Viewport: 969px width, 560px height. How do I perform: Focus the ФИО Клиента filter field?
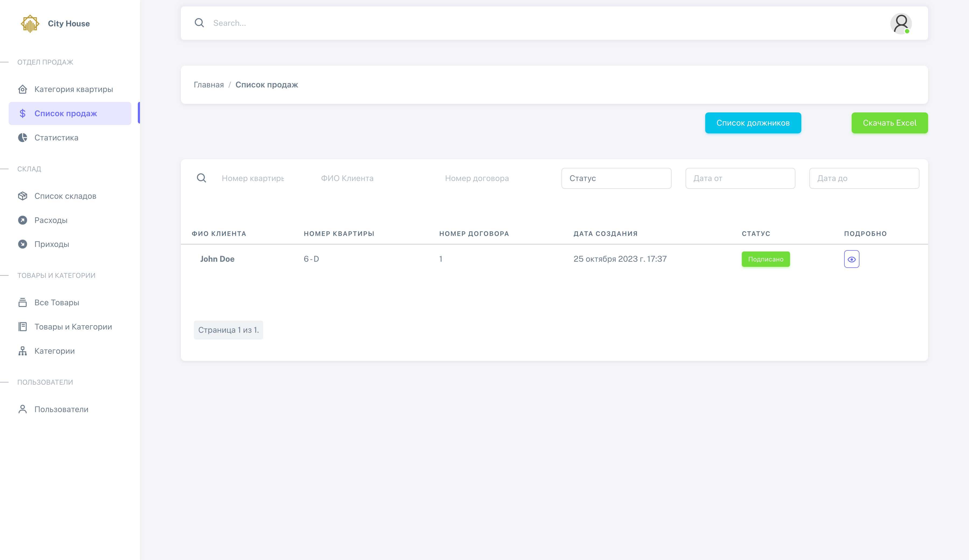pos(368,178)
